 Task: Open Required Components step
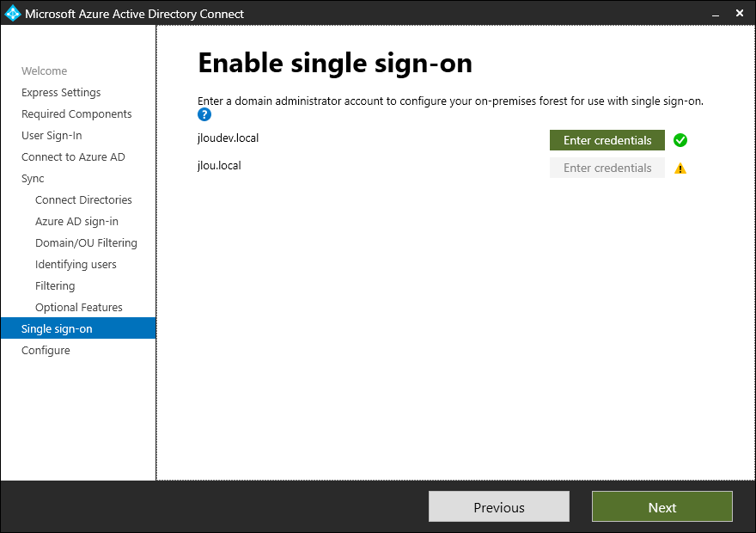pyautogui.click(x=76, y=113)
